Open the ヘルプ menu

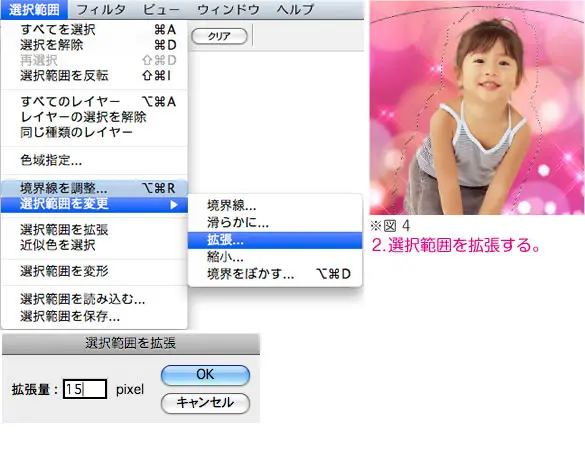(x=295, y=9)
